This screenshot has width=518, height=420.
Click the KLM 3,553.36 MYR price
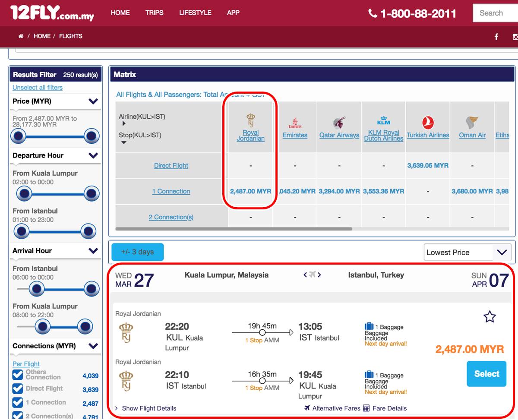(384, 192)
